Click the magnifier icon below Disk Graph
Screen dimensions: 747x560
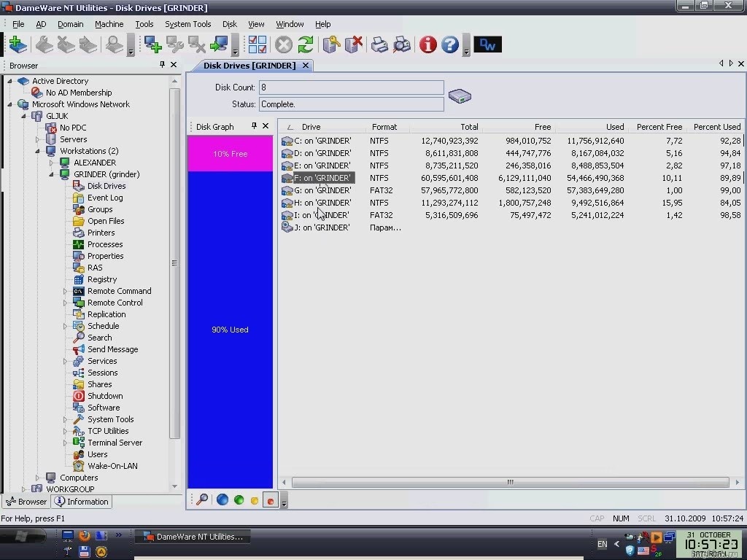202,499
